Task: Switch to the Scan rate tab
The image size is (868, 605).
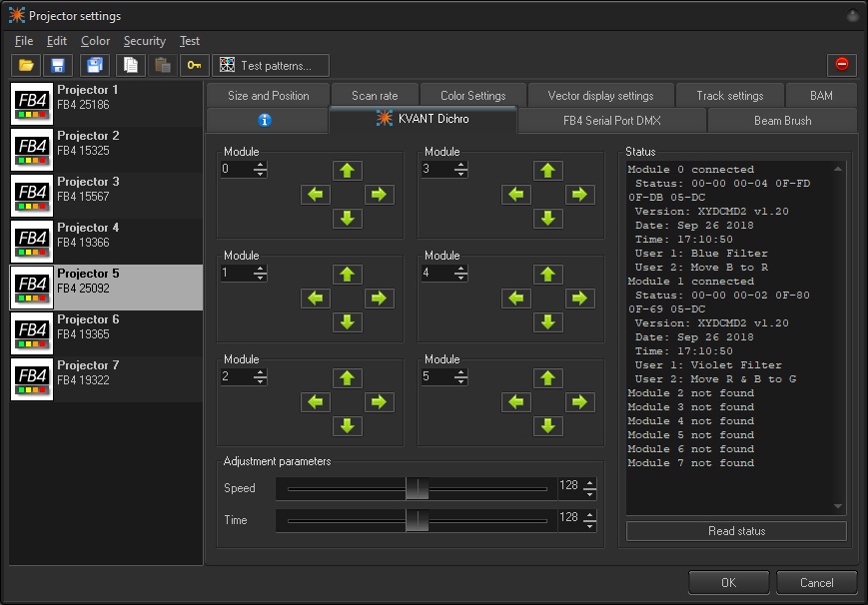Action: pyautogui.click(x=375, y=96)
